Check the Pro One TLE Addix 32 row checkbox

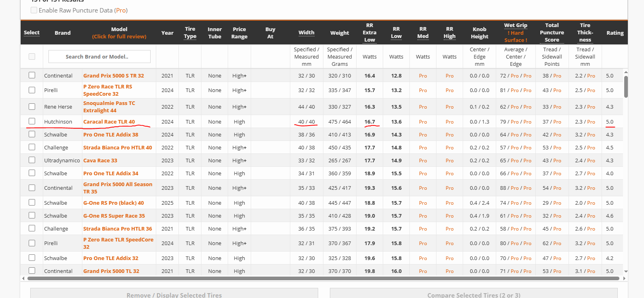(32, 258)
